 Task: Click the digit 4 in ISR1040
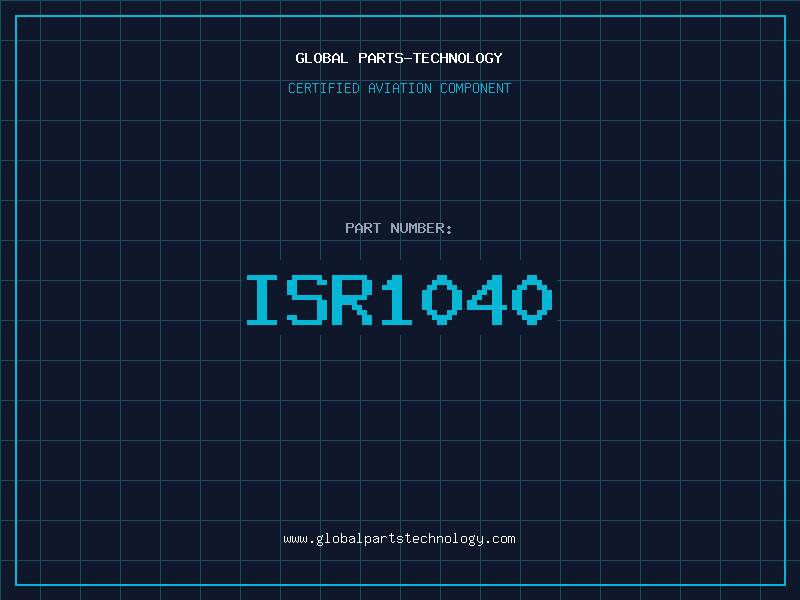tap(486, 300)
